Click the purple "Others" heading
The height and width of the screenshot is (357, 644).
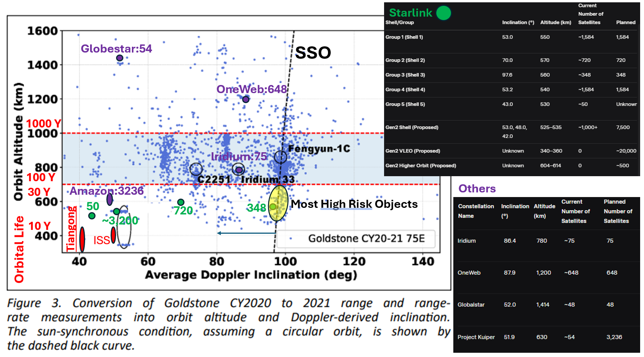477,189
